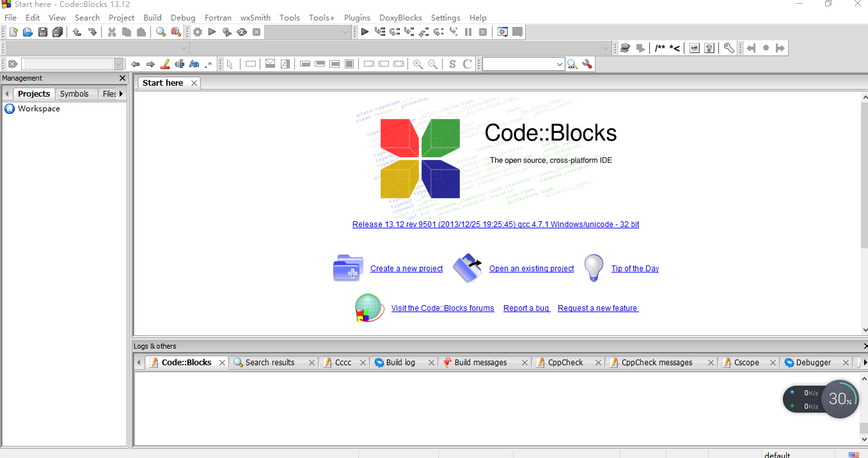Screen dimensions: 868x458
Task: Click the Run play icon in the compiler toolbar
Action: 212,32
